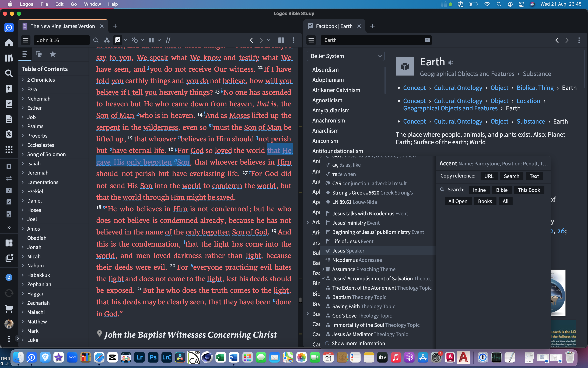Select the Favorites star tab
The image size is (588, 368).
pyautogui.click(x=53, y=54)
